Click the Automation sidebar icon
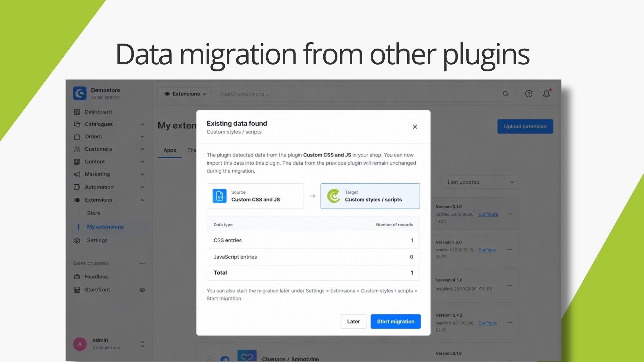The height and width of the screenshot is (362, 644). click(77, 187)
